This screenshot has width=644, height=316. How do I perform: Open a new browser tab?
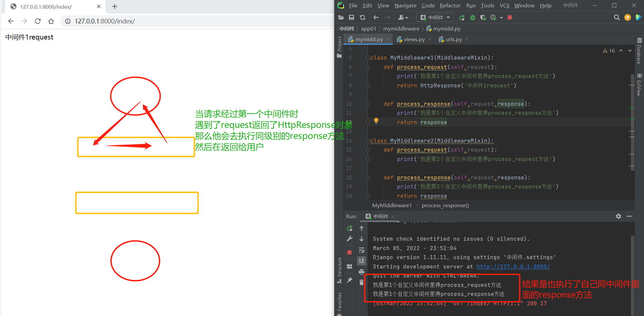115,7
